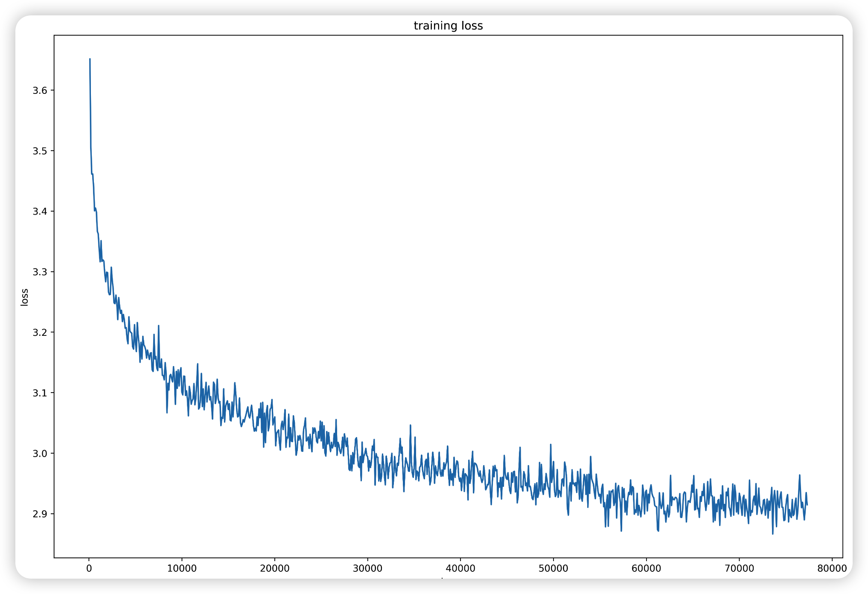Viewport: 868px width, 594px height.
Task: Click the 0 x-axis tick label
Action: [x=89, y=568]
